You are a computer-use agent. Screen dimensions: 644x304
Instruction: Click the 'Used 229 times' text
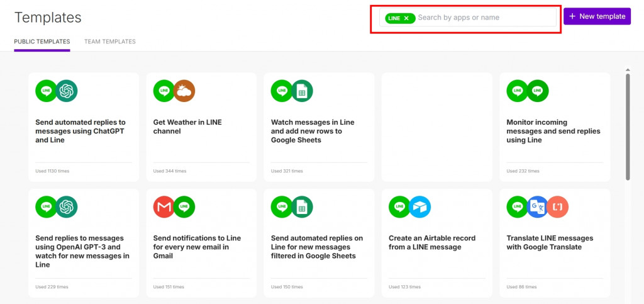(52, 287)
